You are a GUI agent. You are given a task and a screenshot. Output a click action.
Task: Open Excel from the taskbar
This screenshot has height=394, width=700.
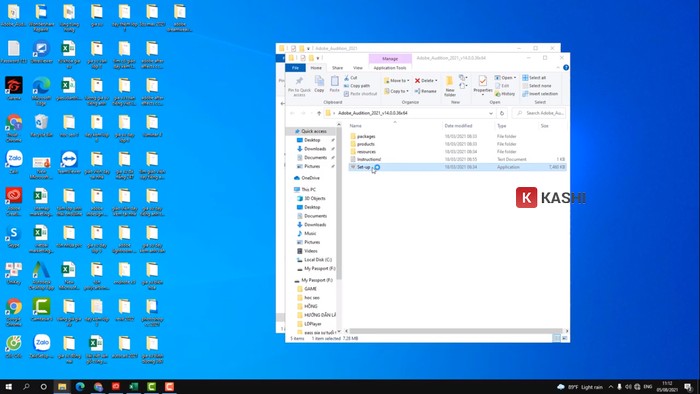click(x=133, y=386)
